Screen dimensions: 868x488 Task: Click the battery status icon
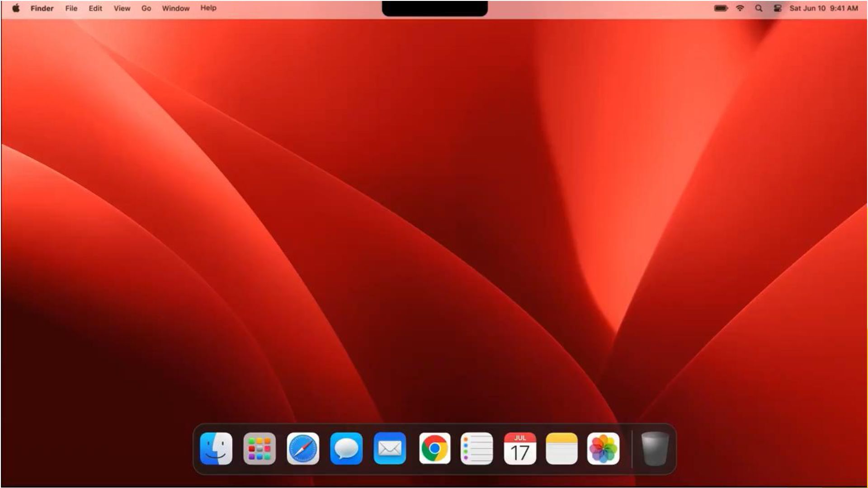(x=721, y=8)
